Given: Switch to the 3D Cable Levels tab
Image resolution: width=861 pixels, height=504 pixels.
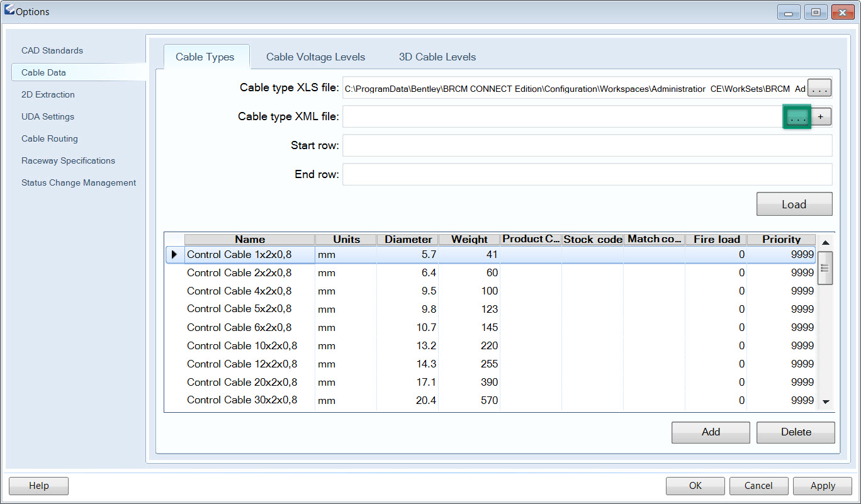Looking at the screenshot, I should pos(437,57).
